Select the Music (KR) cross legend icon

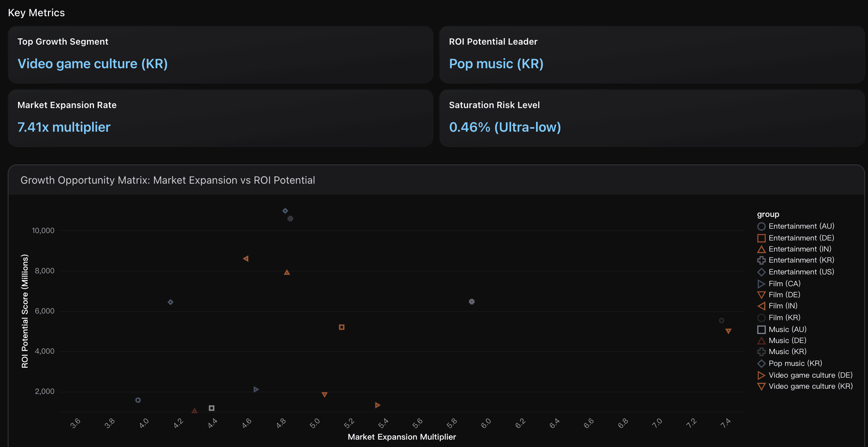pyautogui.click(x=762, y=352)
